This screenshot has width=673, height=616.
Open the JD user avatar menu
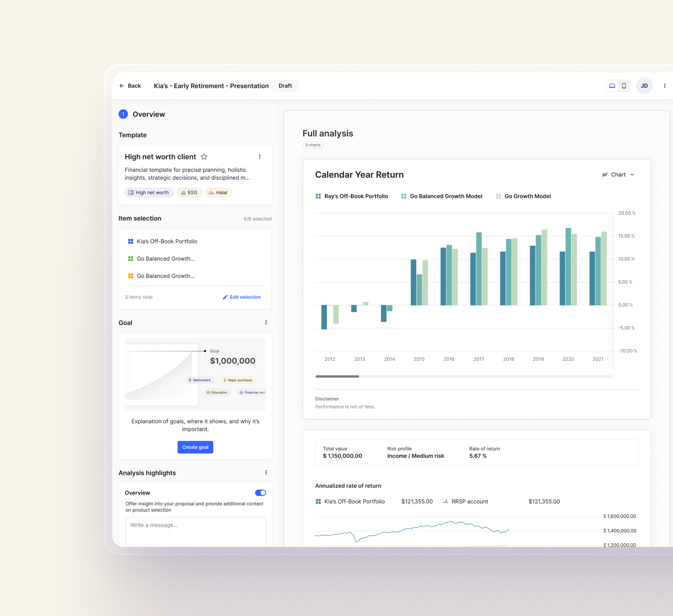pyautogui.click(x=644, y=86)
